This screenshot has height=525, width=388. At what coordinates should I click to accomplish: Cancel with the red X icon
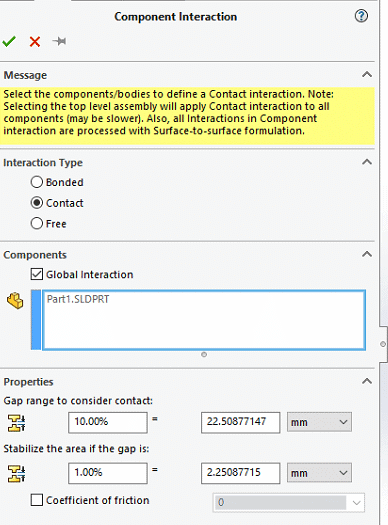tap(35, 42)
